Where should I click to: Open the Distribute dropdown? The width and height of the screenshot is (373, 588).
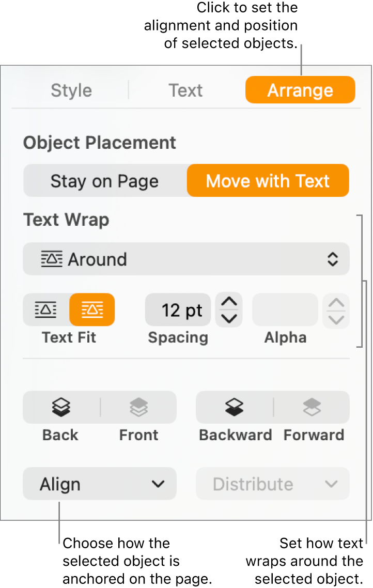click(272, 484)
